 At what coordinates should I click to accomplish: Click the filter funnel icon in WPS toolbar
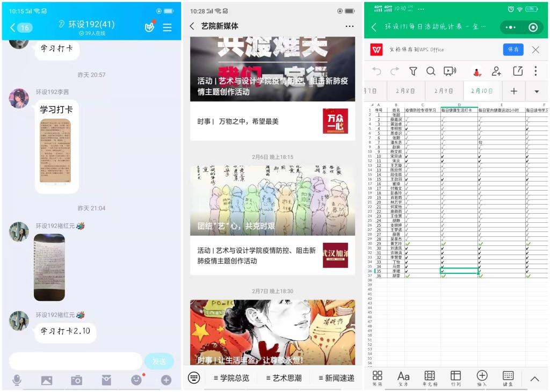pyautogui.click(x=413, y=71)
